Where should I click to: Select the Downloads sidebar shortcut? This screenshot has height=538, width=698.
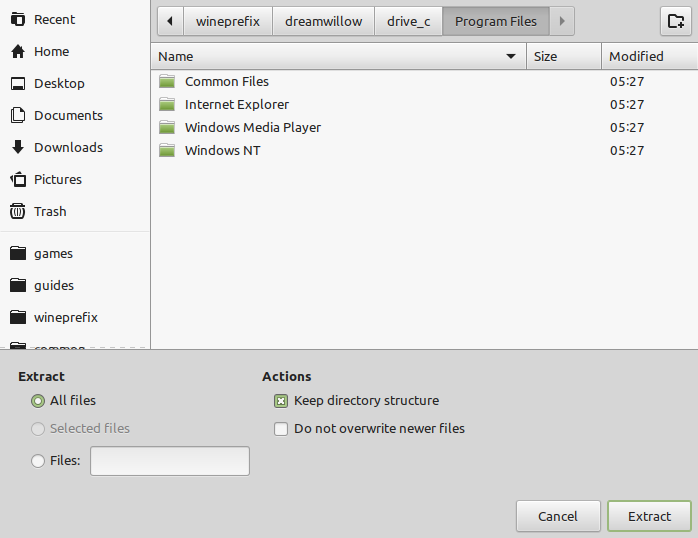click(57, 147)
